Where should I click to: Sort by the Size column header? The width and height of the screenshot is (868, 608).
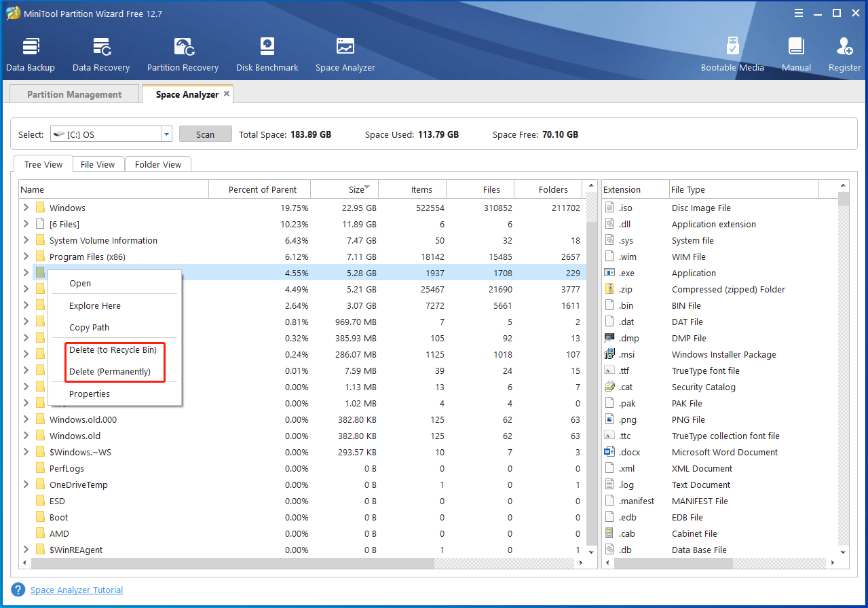345,189
